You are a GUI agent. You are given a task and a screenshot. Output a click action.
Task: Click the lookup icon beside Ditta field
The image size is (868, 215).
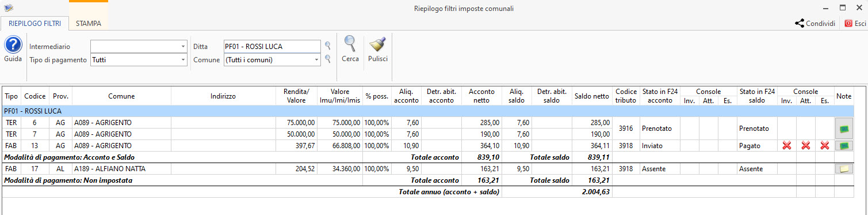coord(328,46)
